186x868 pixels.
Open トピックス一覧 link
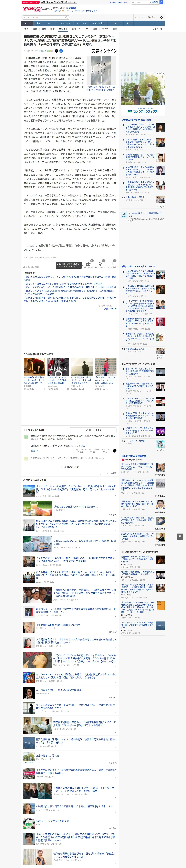[155, 29]
